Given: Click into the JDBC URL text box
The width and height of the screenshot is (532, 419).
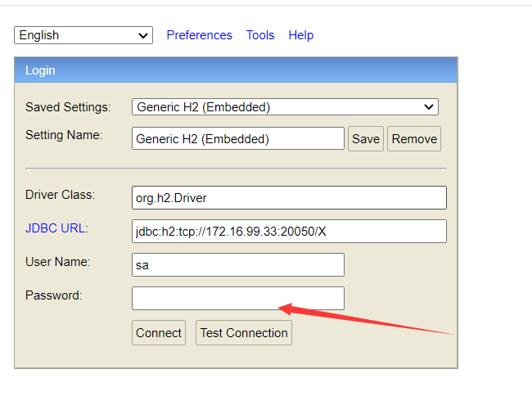Looking at the screenshot, I should (x=289, y=232).
